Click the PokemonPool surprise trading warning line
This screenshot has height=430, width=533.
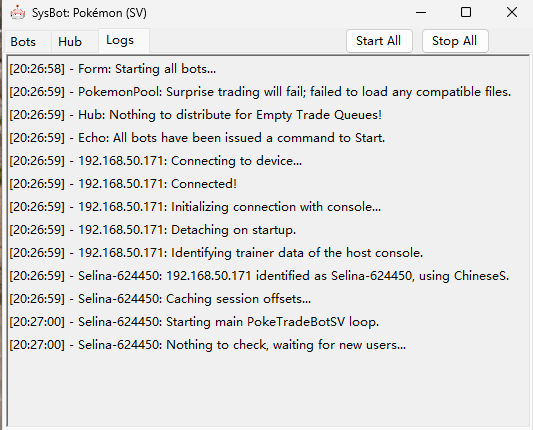point(260,92)
